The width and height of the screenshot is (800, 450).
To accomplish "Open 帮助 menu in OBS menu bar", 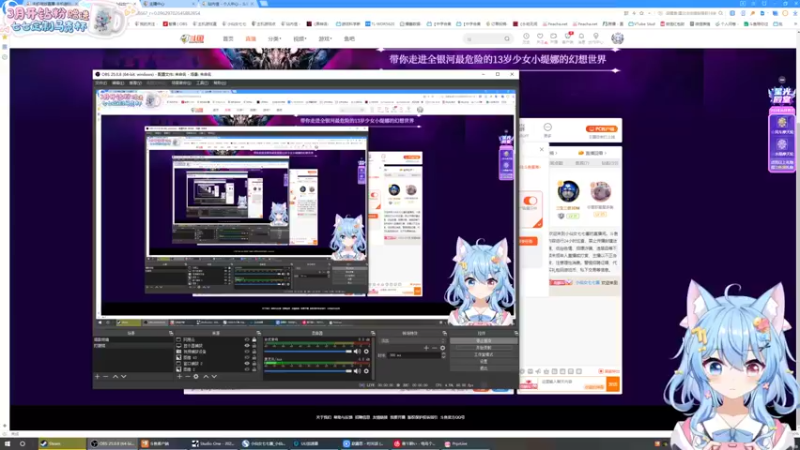I will pyautogui.click(x=219, y=83).
